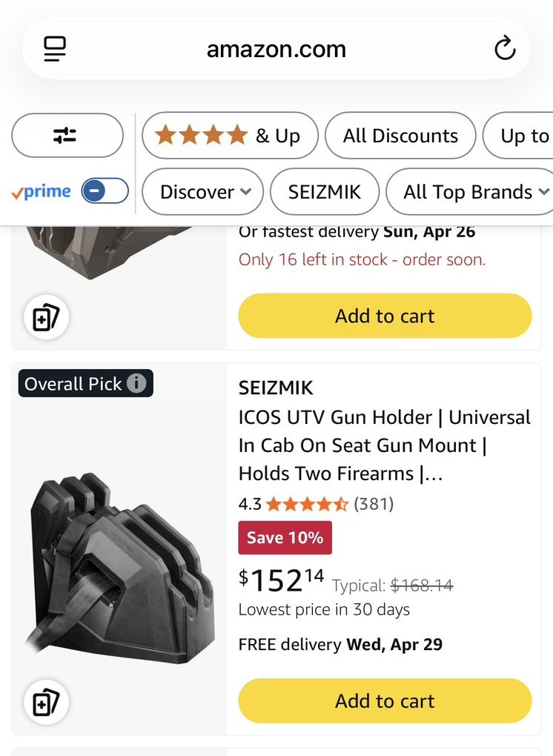This screenshot has width=553, height=756.
Task: Open the browser page menu icon
Action: pos(55,50)
